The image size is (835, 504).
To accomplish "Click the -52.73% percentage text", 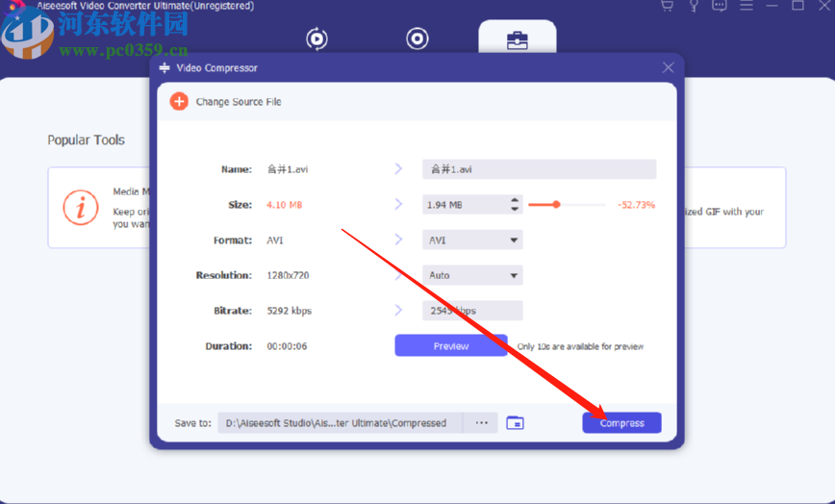I will [x=637, y=205].
